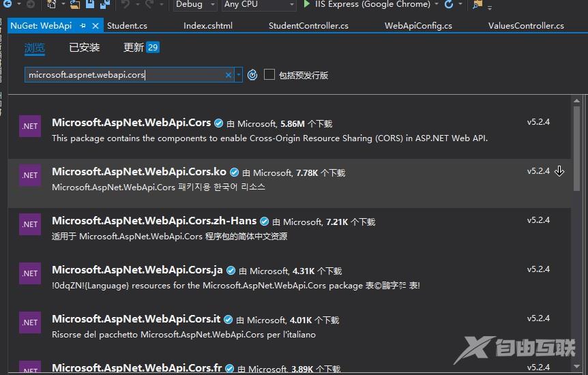Viewport: 588px width, 375px height.
Task: Switch to the WebApiConfig.cs tab
Action: tap(418, 26)
